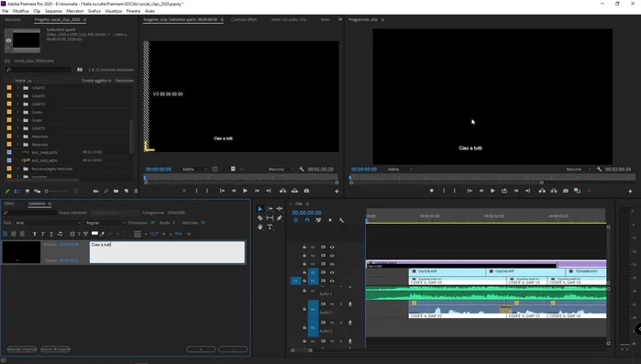Screen dimensions: 641x364
Task: Add marker on the timeline
Action: tap(330, 220)
